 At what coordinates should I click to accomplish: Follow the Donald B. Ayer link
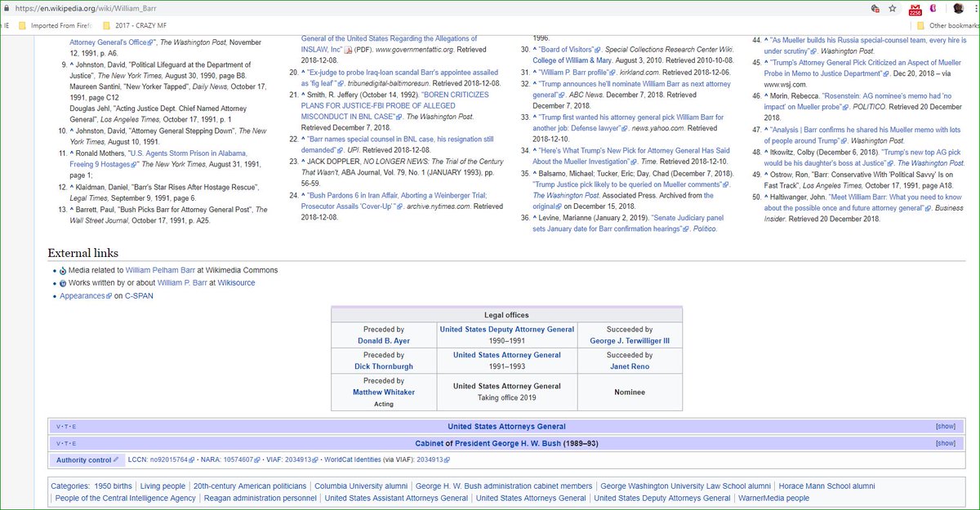point(384,341)
